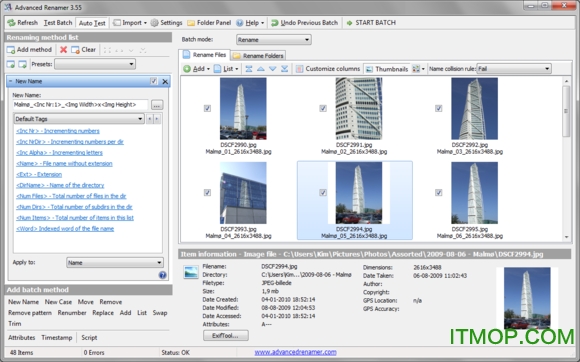
Task: Uncheck DSCF2994.jpg checkbox
Action: tap(323, 193)
